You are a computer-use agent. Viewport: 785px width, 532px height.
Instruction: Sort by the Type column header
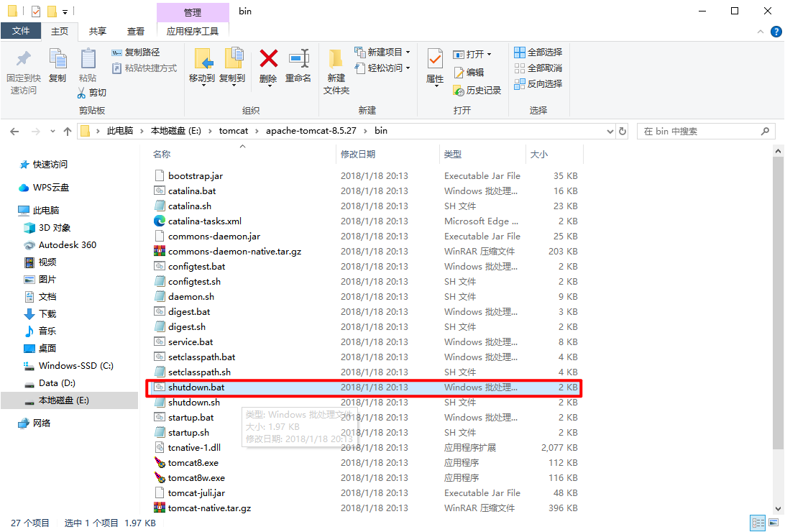pyautogui.click(x=453, y=154)
